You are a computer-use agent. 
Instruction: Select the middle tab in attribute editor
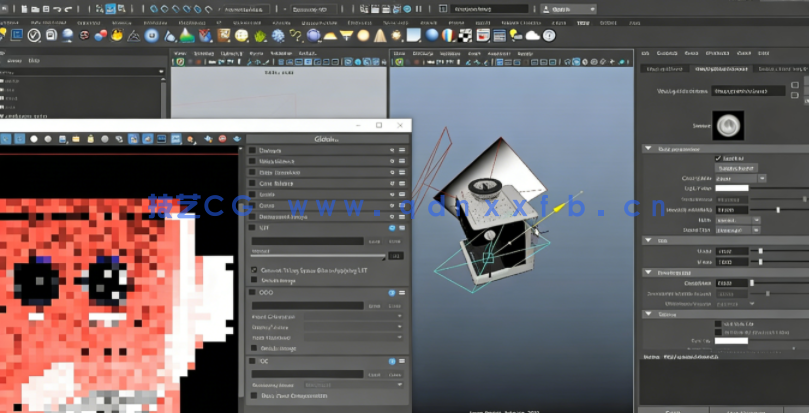tap(723, 69)
